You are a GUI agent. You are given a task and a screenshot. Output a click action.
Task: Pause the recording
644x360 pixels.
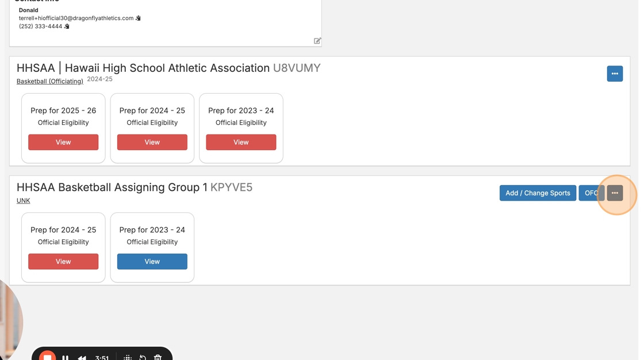click(66, 357)
